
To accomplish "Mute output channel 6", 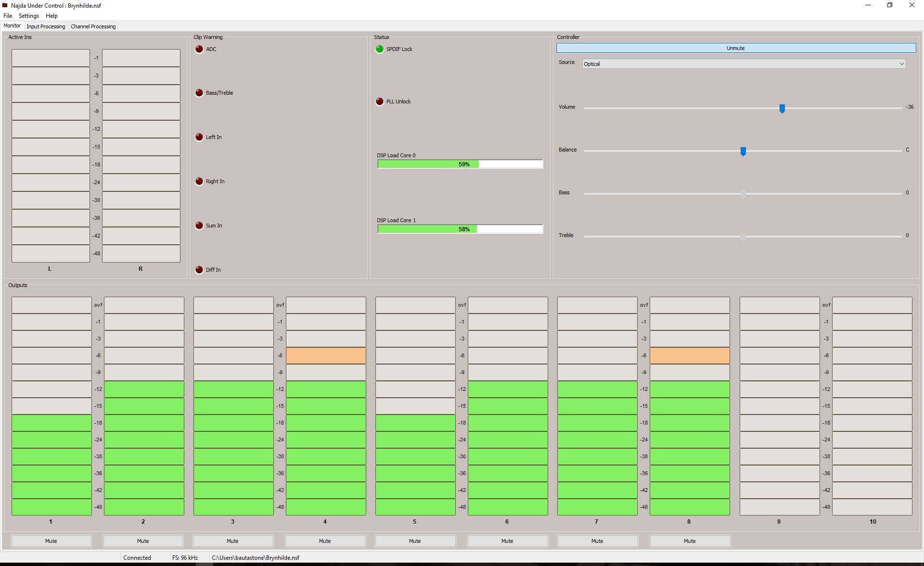I will click(507, 541).
